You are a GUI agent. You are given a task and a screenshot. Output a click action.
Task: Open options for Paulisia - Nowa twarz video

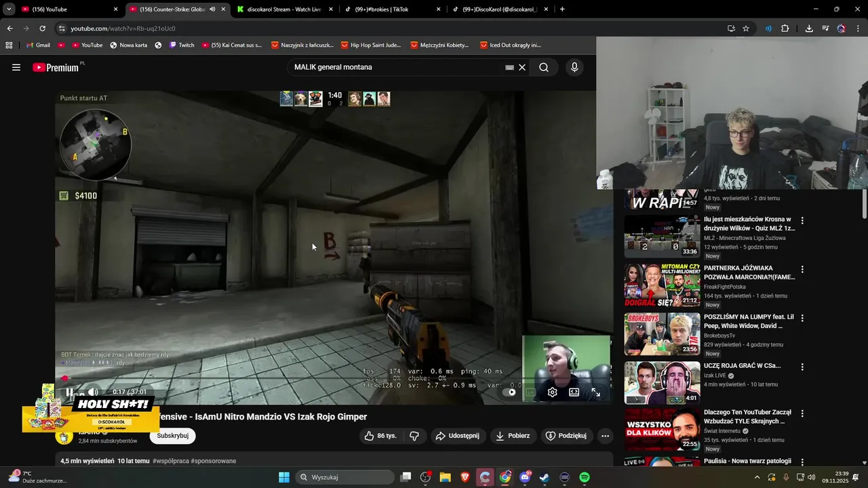coord(802,462)
